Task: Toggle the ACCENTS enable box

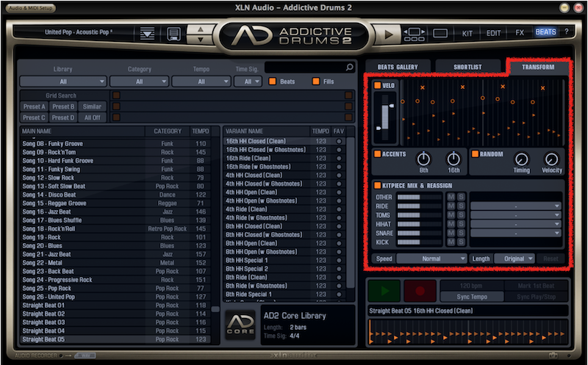Action: 377,154
